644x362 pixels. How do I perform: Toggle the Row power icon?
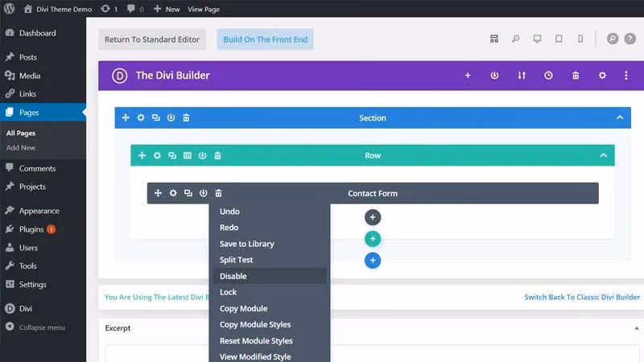(203, 155)
